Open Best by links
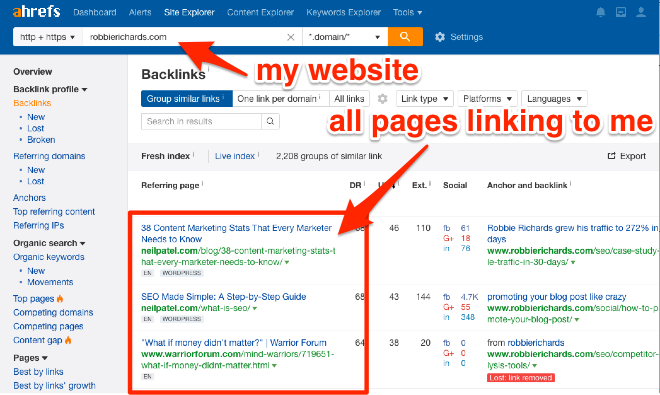The width and height of the screenshot is (660, 395). pos(38,372)
